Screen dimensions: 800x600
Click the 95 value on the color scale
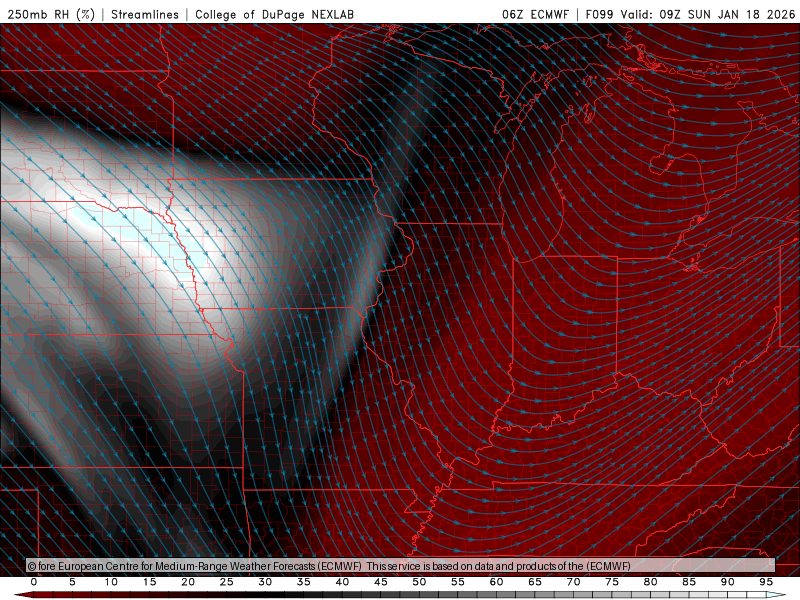(x=766, y=582)
